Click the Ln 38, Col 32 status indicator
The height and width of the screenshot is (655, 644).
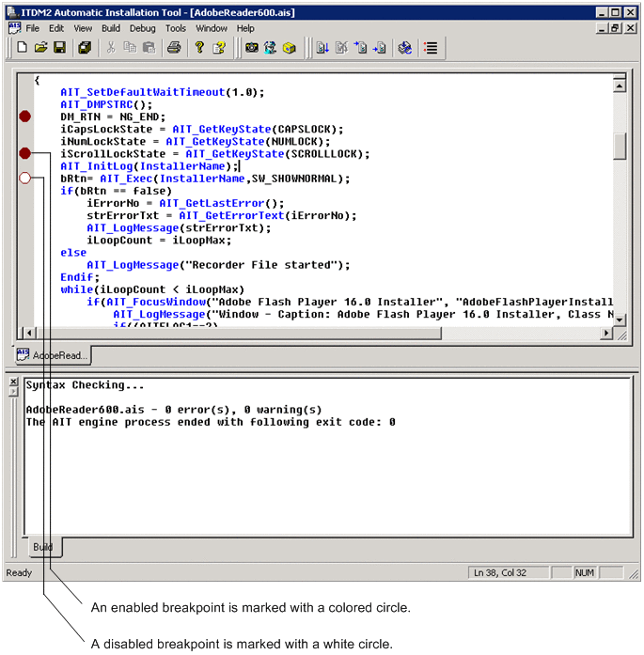click(x=509, y=572)
